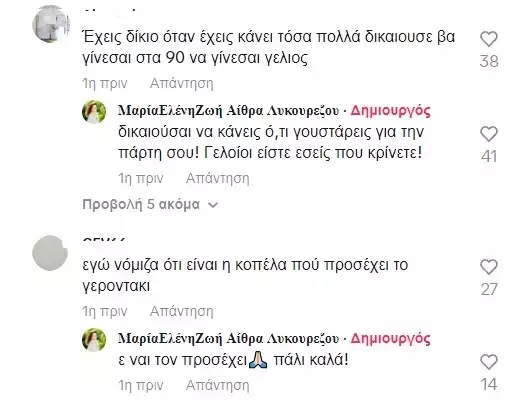Open creator avatar in first reply
509x403 pixels.
click(94, 112)
